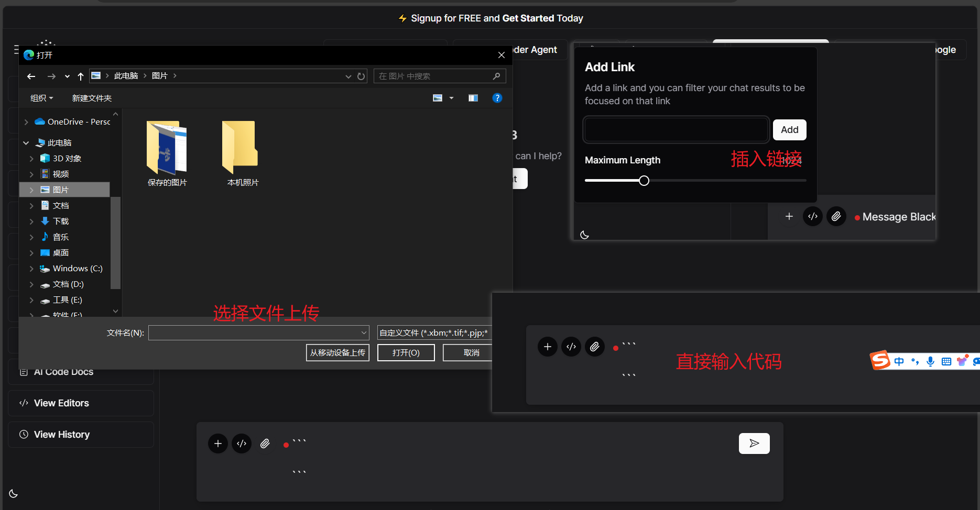Expand 桌面 tree node

click(x=31, y=253)
